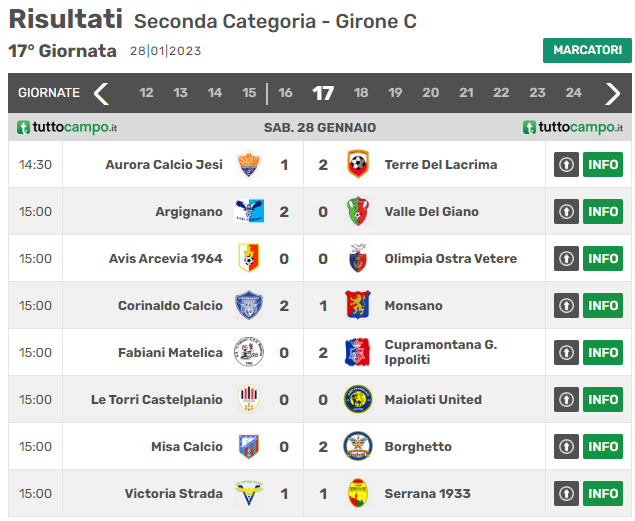635x521 pixels.
Task: Click the up-arrow icon in the Misa Calcio row
Action: tap(566, 446)
